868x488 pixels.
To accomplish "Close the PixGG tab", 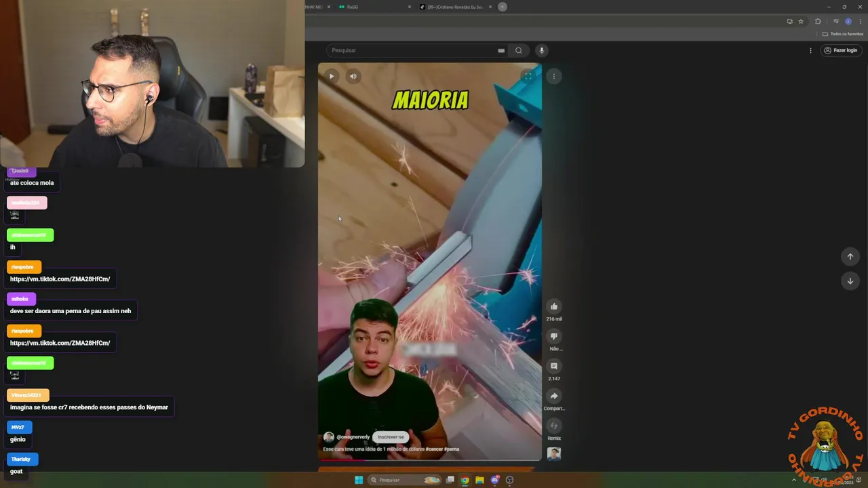I will point(410,7).
